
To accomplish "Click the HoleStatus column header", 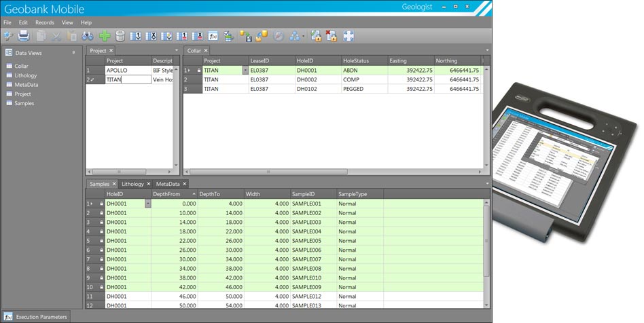I will (364, 61).
